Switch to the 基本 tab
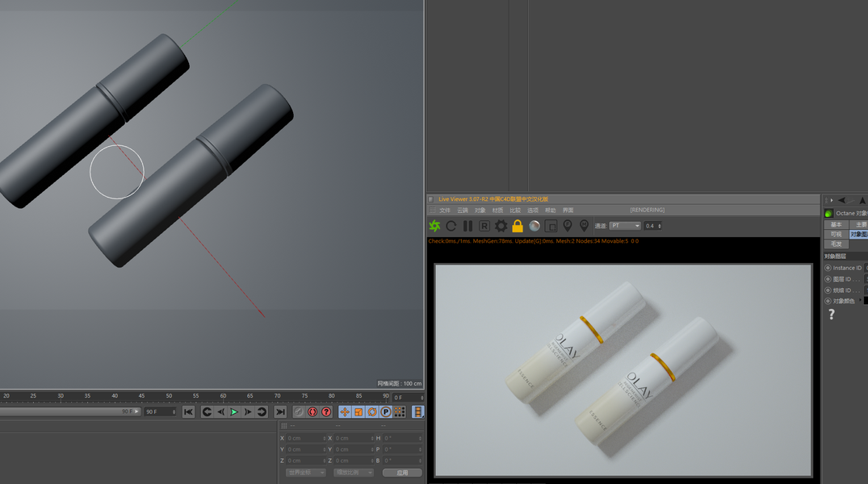 [x=836, y=224]
